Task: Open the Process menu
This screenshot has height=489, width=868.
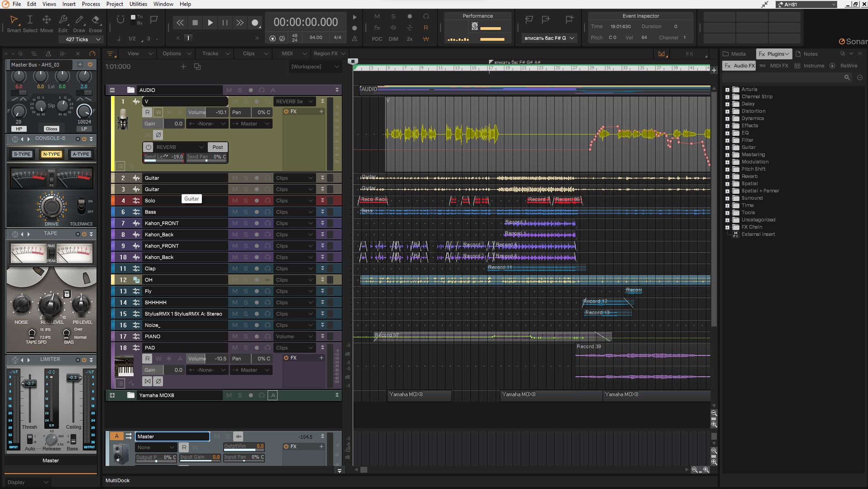Action: tap(91, 4)
